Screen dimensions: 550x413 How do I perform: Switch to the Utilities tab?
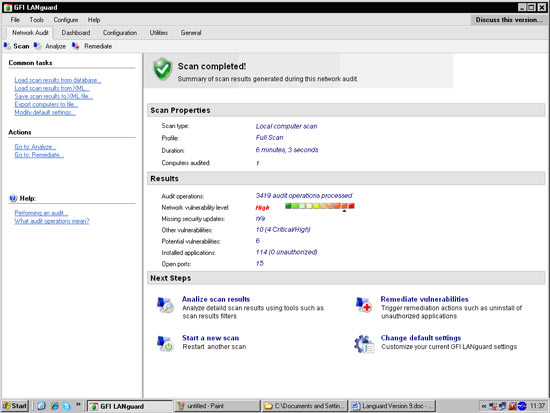(x=159, y=33)
